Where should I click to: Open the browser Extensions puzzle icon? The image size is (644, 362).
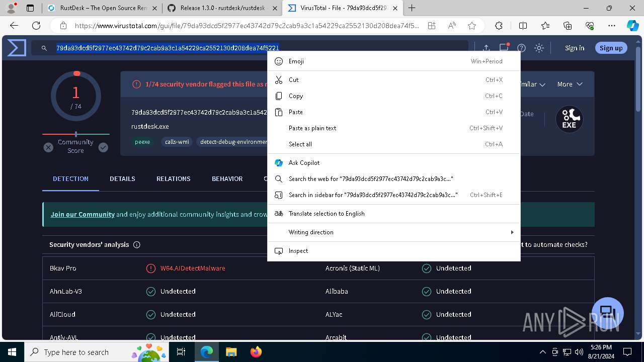point(499,26)
